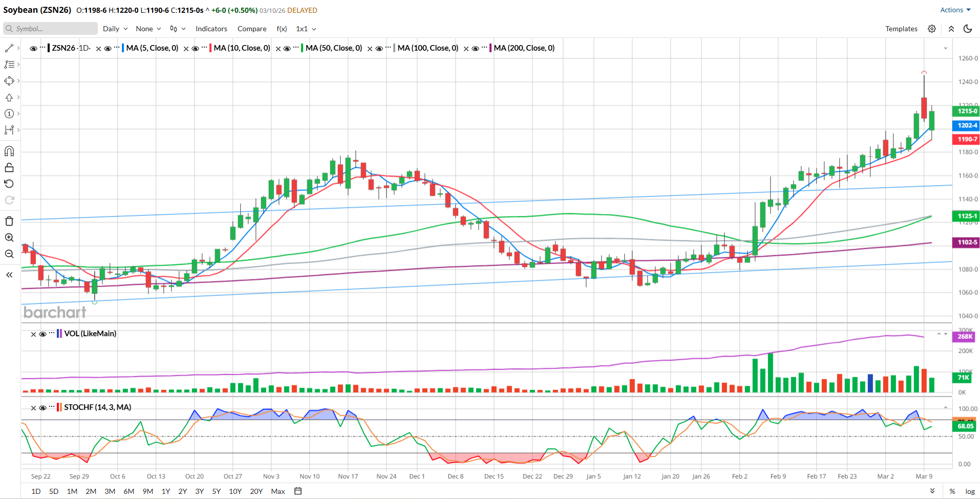Zoom in with magnifier plus icon
This screenshot has width=980, height=499.
pos(9,237)
